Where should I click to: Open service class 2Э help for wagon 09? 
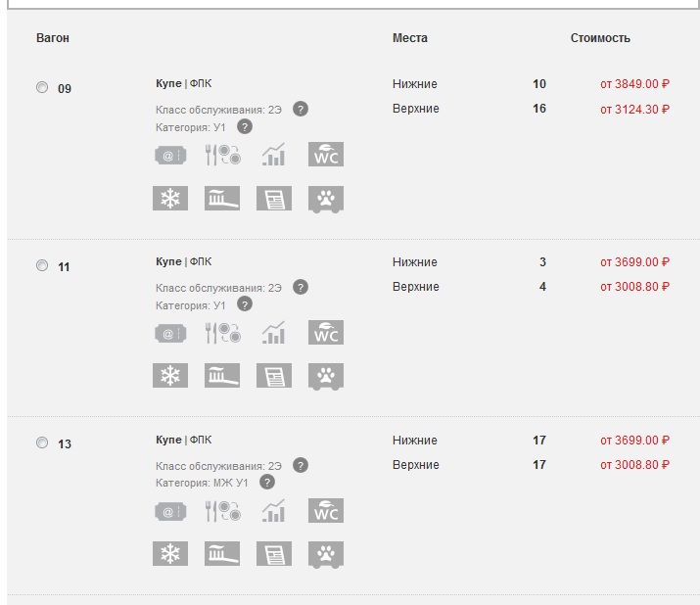click(301, 109)
